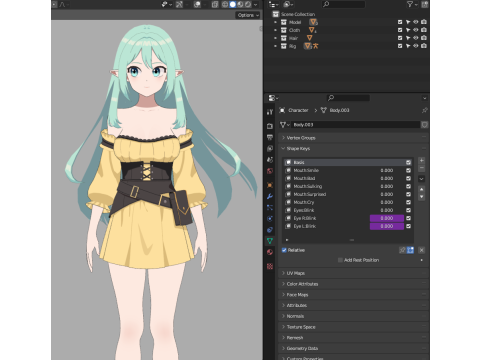
Task: Select material preview viewport shading
Action: [240, 4]
